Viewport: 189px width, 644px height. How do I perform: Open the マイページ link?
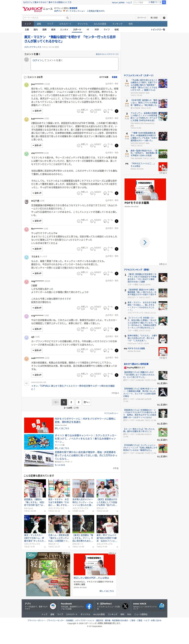[141, 18]
